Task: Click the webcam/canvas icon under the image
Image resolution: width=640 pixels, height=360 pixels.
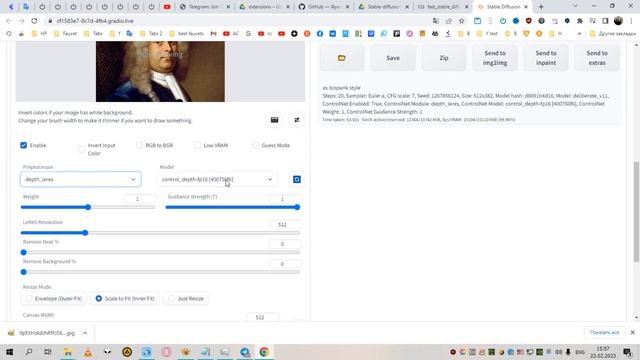Action: [274, 120]
